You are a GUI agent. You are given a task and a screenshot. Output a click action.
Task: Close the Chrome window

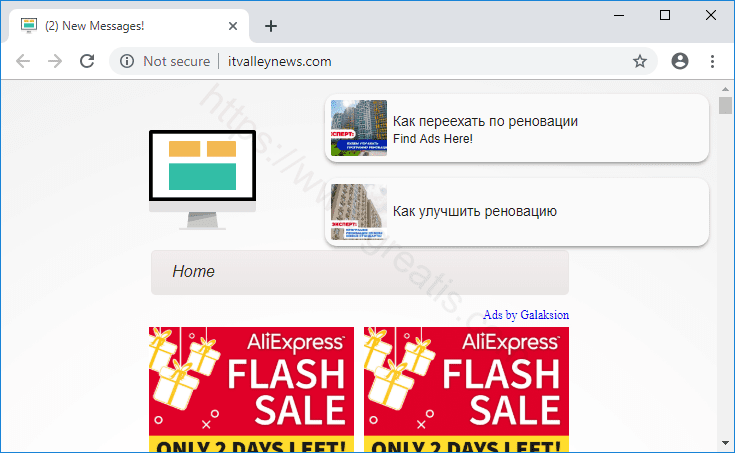pyautogui.click(x=711, y=15)
